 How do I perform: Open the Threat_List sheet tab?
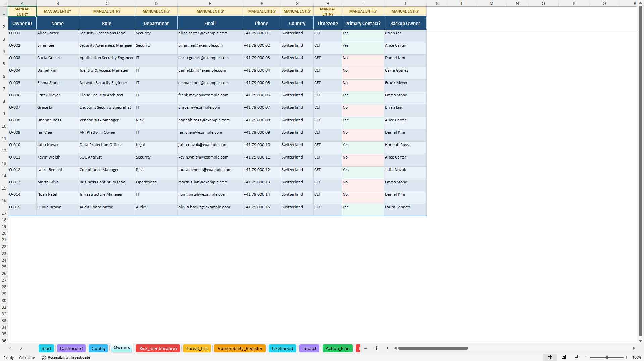[x=197, y=348]
